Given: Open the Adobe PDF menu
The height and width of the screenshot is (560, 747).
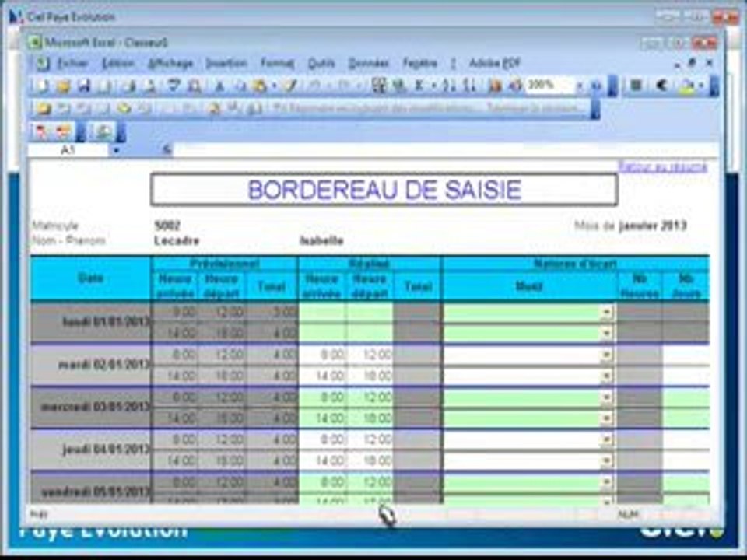Looking at the screenshot, I should [495, 63].
